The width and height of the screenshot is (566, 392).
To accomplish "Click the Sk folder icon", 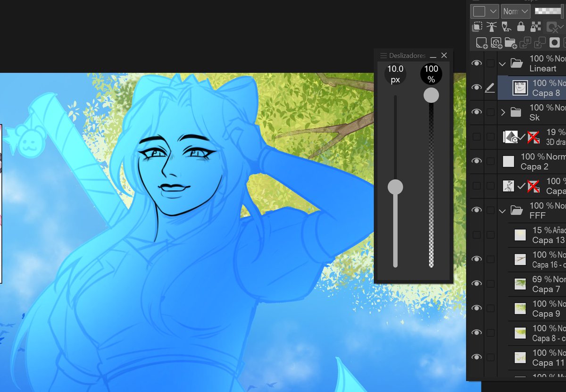I will [x=516, y=112].
